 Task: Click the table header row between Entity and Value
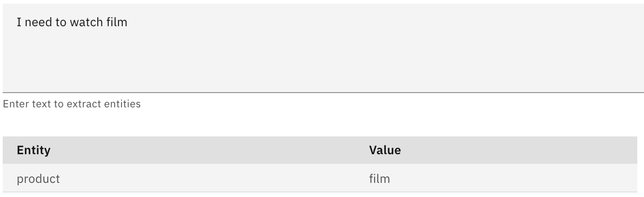coord(209,150)
